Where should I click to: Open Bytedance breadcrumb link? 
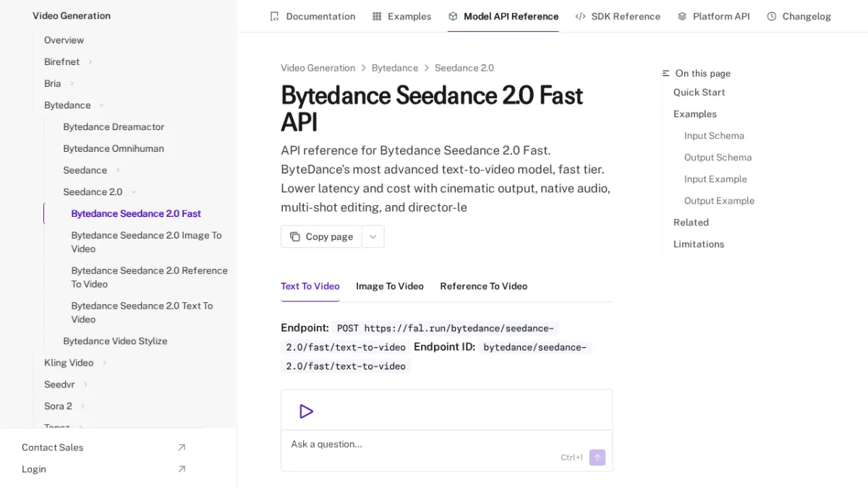coord(395,68)
